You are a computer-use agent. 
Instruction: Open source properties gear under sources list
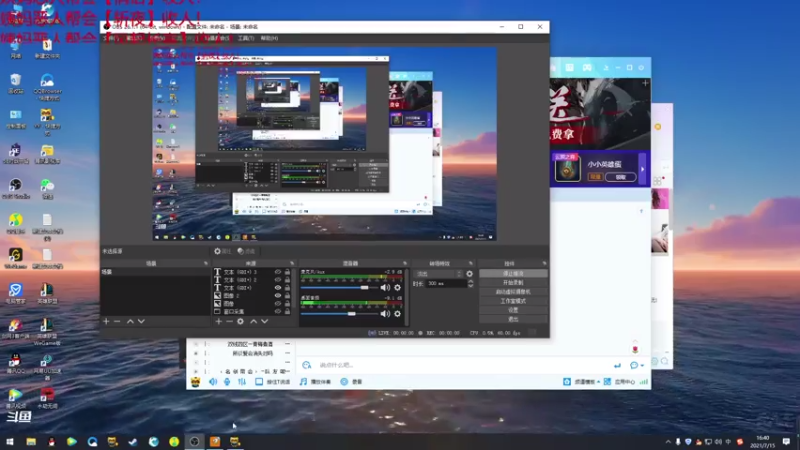(x=240, y=321)
